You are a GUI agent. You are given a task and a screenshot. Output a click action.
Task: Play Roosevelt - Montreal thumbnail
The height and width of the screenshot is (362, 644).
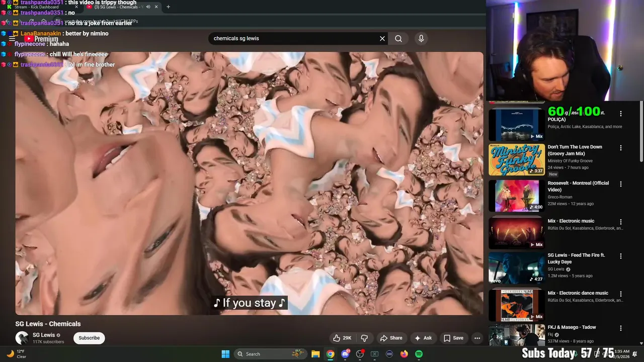[517, 196]
